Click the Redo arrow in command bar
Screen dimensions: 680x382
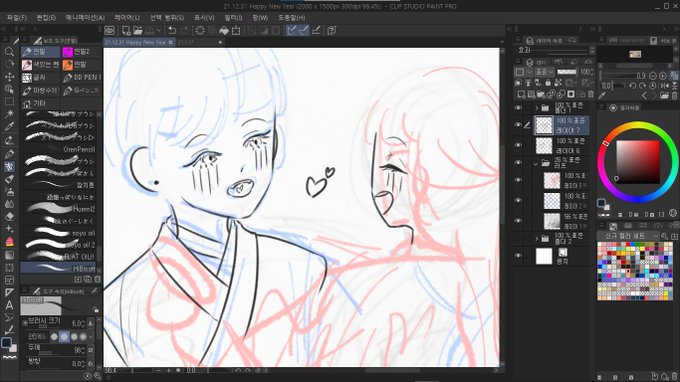(184, 30)
